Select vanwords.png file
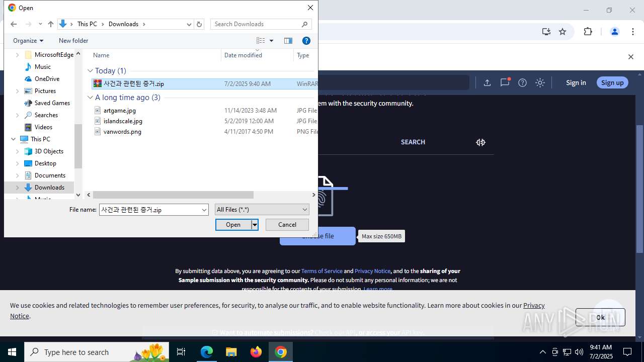This screenshot has height=362, width=644. pyautogui.click(x=122, y=132)
